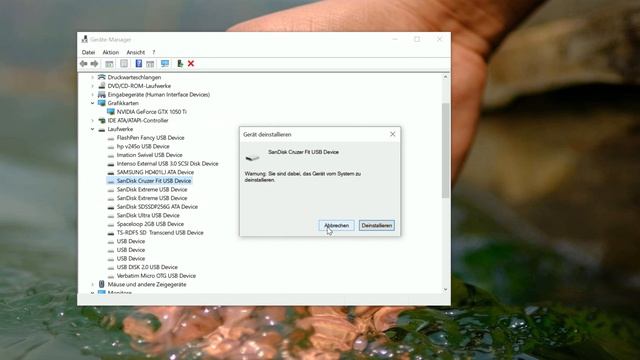Select SanDisk Cruzer Fit USB Device in tree
The width and height of the screenshot is (640, 360).
point(154,181)
